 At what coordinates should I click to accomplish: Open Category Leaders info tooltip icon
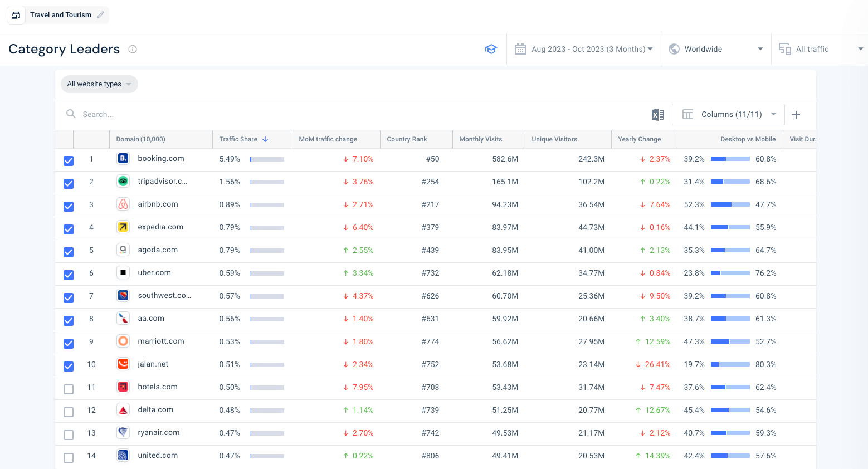[x=133, y=49]
